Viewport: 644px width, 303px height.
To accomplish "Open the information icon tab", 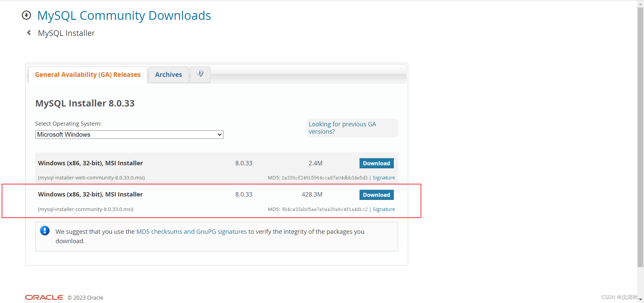I will 200,74.
